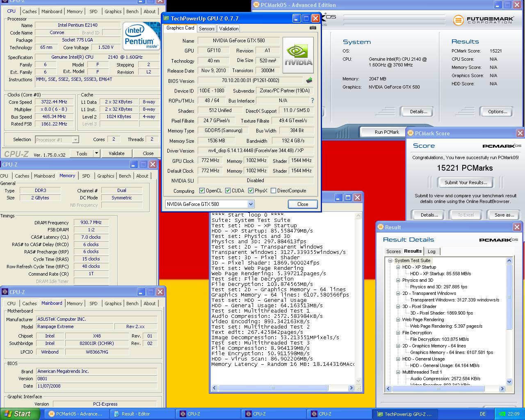Screen dimensions: 525x420
Task: Switch to TechPowerUp GPU-Z taskbar button
Action: click(x=405, y=414)
